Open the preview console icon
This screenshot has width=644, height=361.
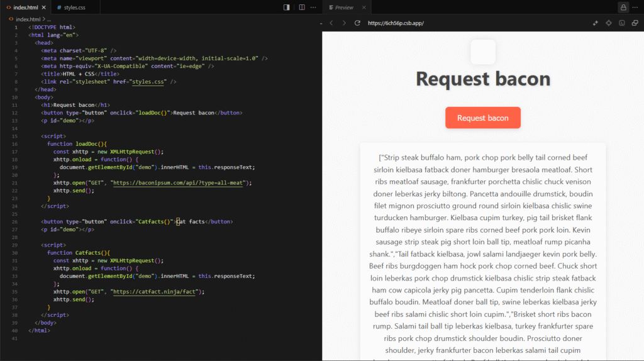pyautogui.click(x=621, y=23)
